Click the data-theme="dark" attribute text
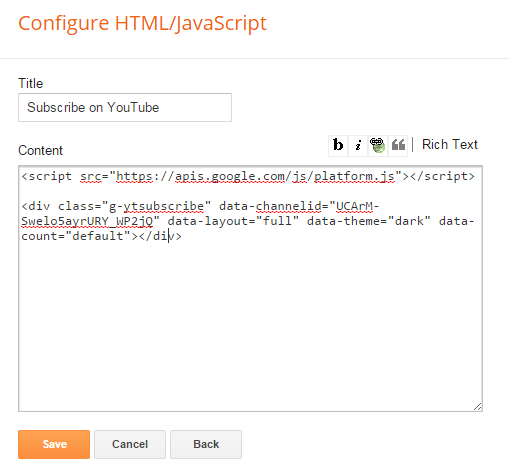The height and width of the screenshot is (467, 509). pyautogui.click(x=369, y=221)
